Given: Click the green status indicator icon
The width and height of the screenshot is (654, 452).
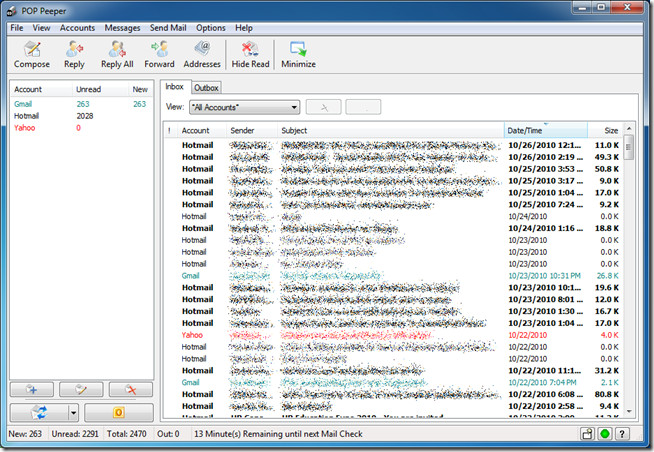Looking at the screenshot, I should click(x=605, y=434).
